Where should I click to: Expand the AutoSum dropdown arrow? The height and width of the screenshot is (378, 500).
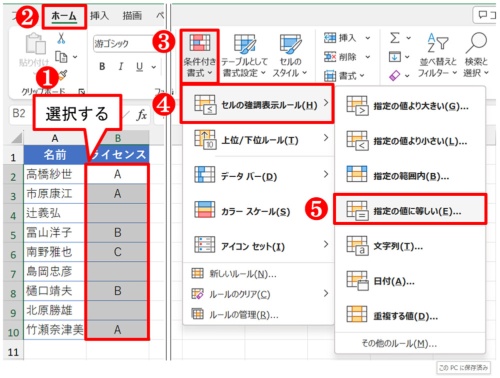coord(408,38)
